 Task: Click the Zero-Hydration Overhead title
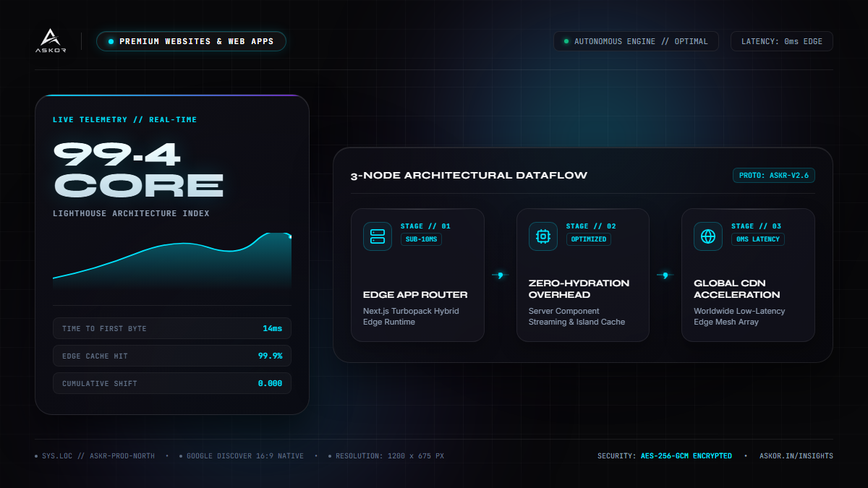click(x=579, y=289)
